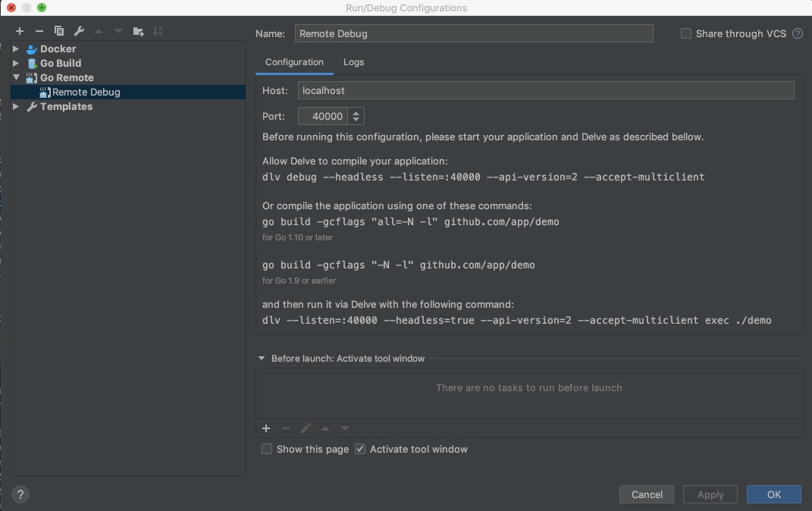Click the Copy Configuration icon

coord(59,31)
